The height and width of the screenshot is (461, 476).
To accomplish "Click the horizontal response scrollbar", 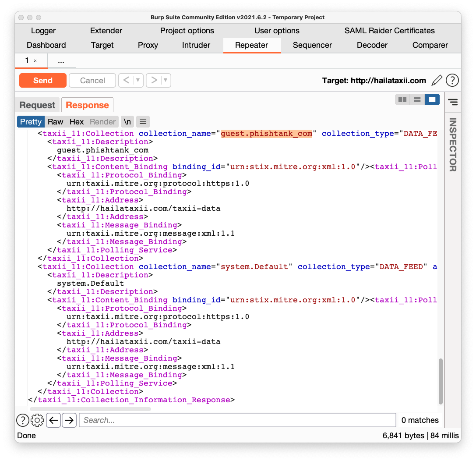I will (90, 409).
